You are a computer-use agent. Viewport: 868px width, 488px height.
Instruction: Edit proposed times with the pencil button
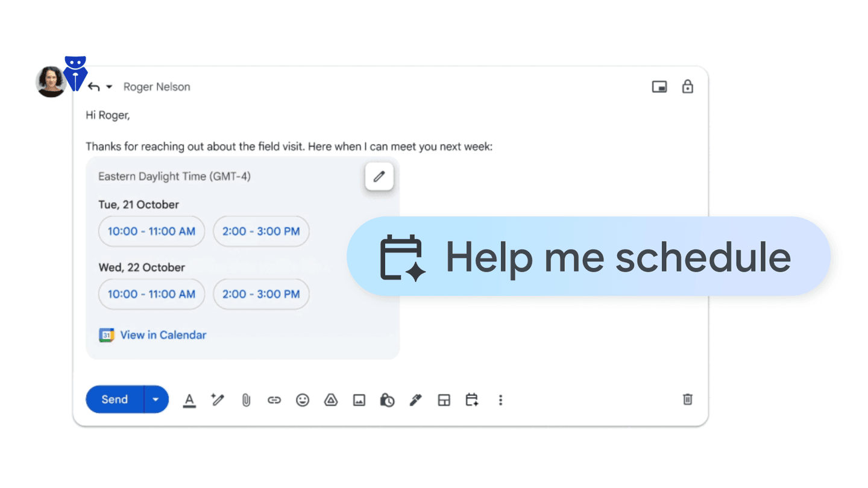379,176
